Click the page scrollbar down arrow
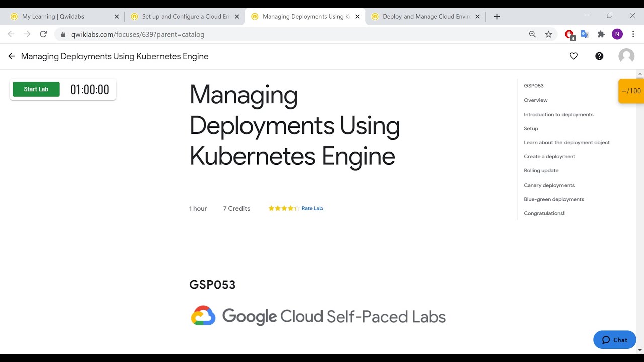 (x=640, y=350)
